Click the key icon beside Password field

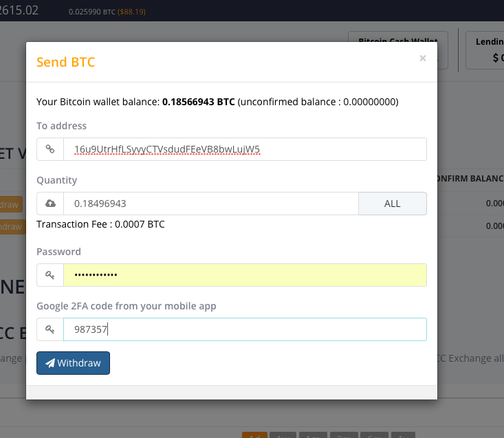tap(50, 275)
